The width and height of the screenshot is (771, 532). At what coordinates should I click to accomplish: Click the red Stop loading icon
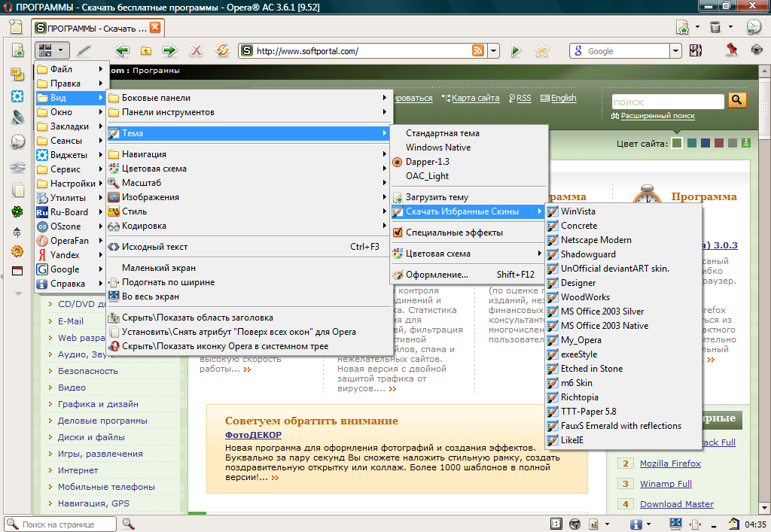pyautogui.click(x=197, y=50)
